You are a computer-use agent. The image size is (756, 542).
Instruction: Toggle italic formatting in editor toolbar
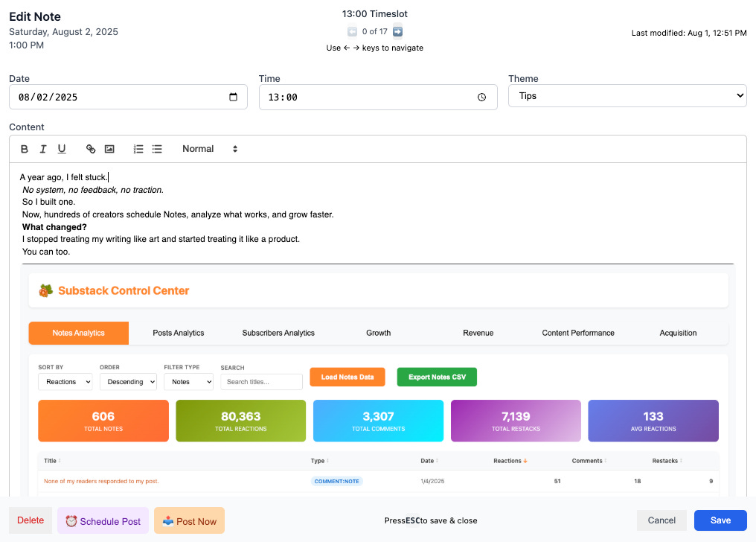43,149
